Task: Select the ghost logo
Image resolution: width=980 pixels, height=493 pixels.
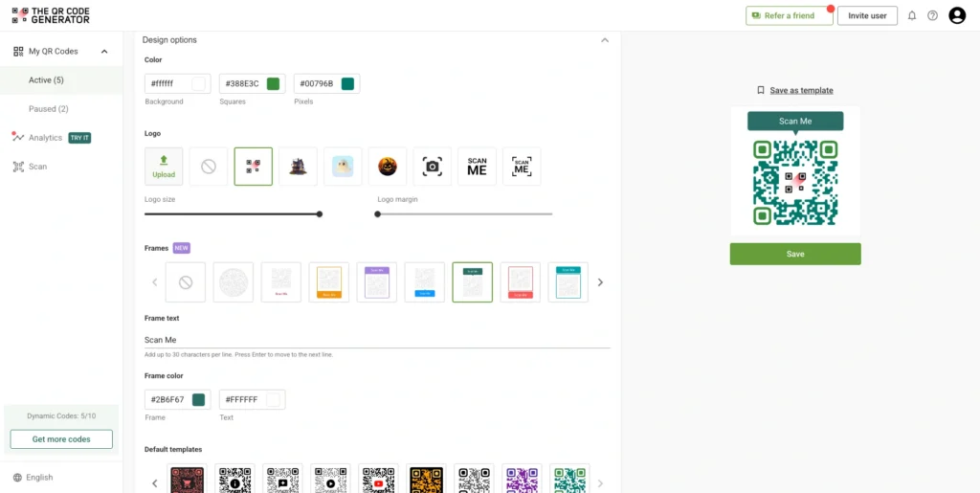Action: (x=343, y=167)
